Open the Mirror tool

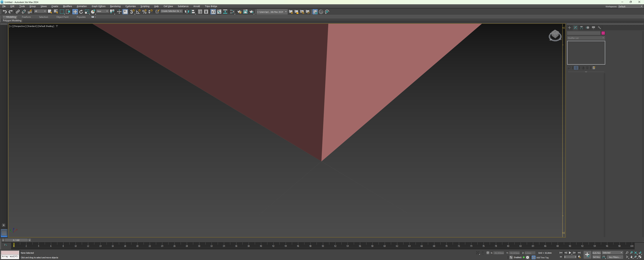tap(187, 12)
